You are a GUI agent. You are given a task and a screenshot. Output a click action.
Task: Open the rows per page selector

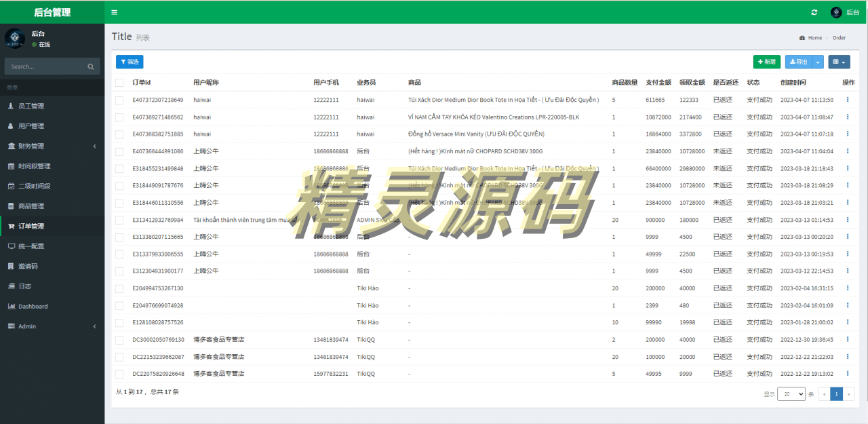[791, 394]
